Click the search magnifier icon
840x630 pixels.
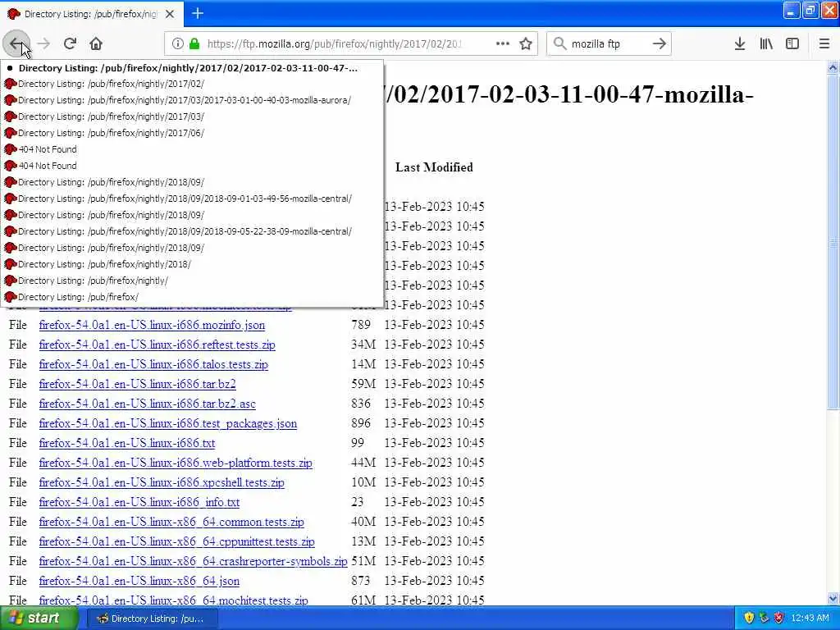pyautogui.click(x=559, y=44)
